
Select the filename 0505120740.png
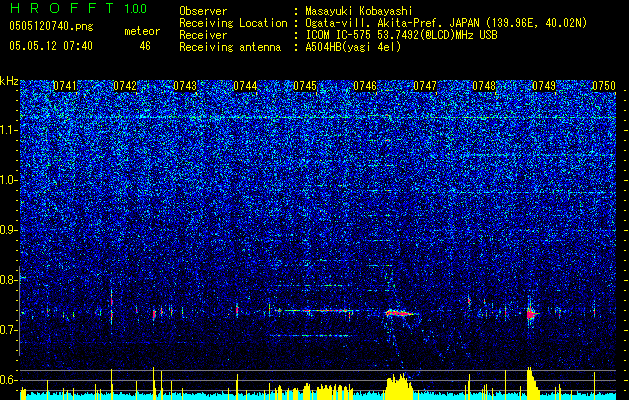click(x=51, y=27)
